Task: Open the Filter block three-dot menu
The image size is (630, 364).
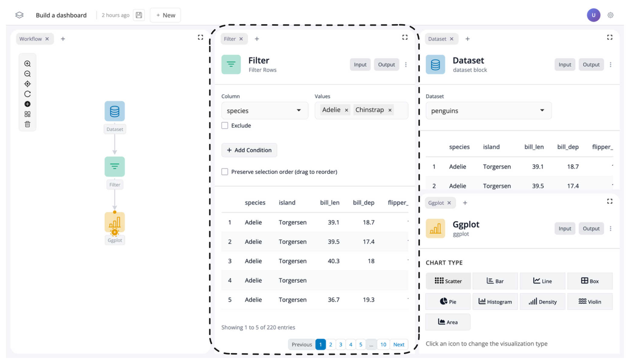Action: tap(406, 64)
